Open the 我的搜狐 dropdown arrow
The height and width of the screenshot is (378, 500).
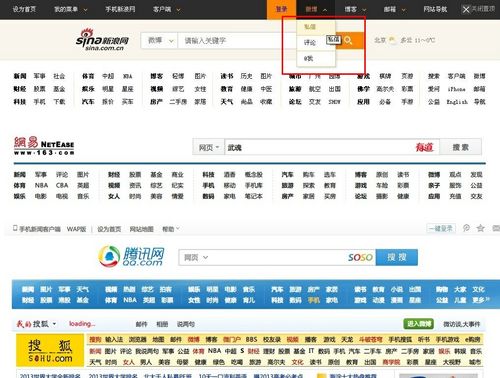pyautogui.click(x=54, y=324)
